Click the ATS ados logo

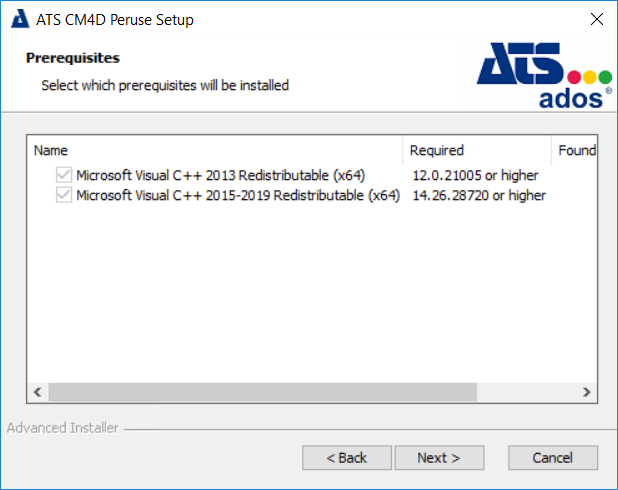tap(545, 75)
